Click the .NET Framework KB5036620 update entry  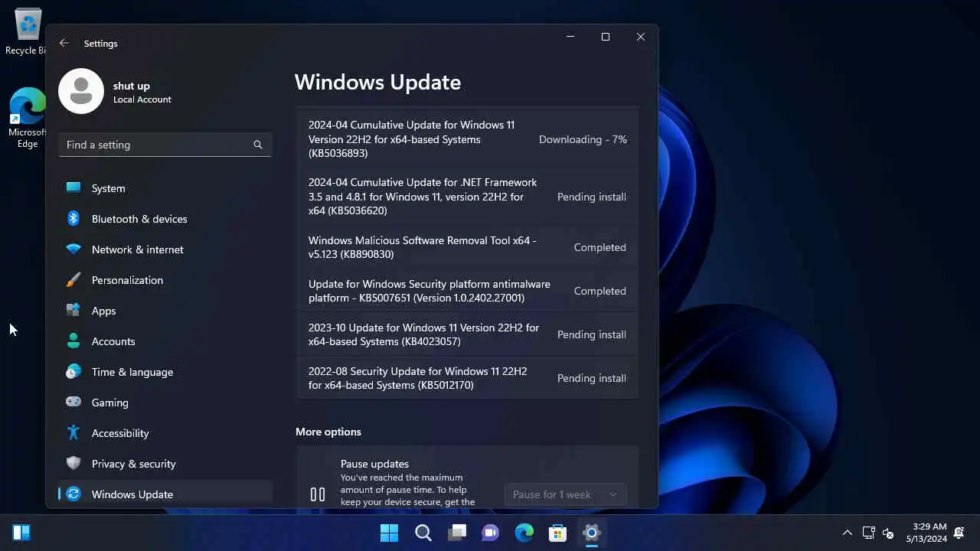pyautogui.click(x=467, y=197)
